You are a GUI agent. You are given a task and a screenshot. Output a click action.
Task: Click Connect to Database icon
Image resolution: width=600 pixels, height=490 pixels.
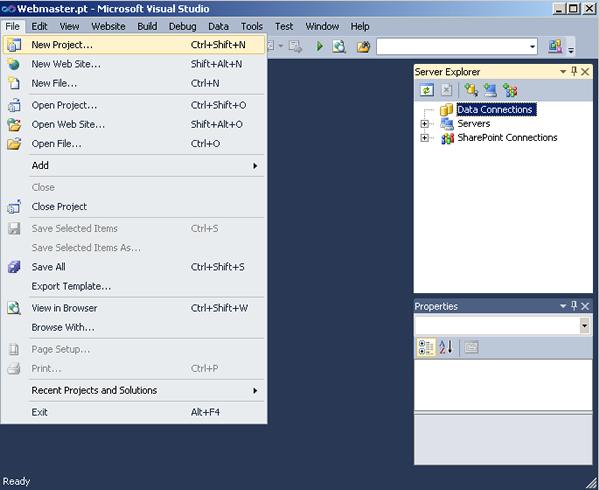tap(471, 90)
